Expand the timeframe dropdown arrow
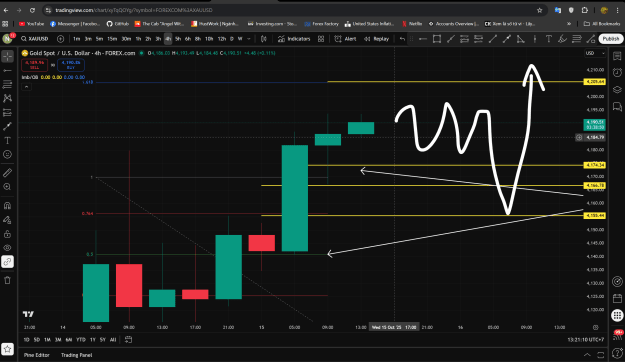Image resolution: width=625 pixels, height=362 pixels. click(x=249, y=39)
